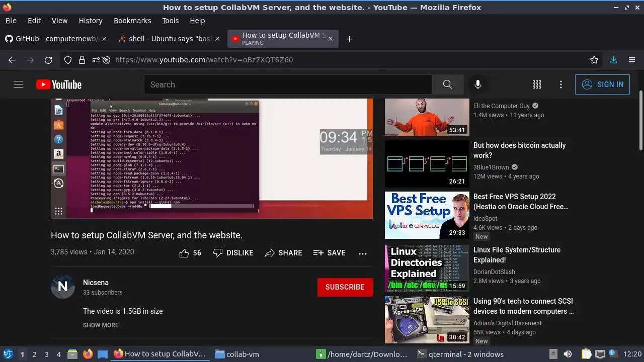Open the Nicsena channel name link
This screenshot has width=644, height=362.
click(x=96, y=283)
